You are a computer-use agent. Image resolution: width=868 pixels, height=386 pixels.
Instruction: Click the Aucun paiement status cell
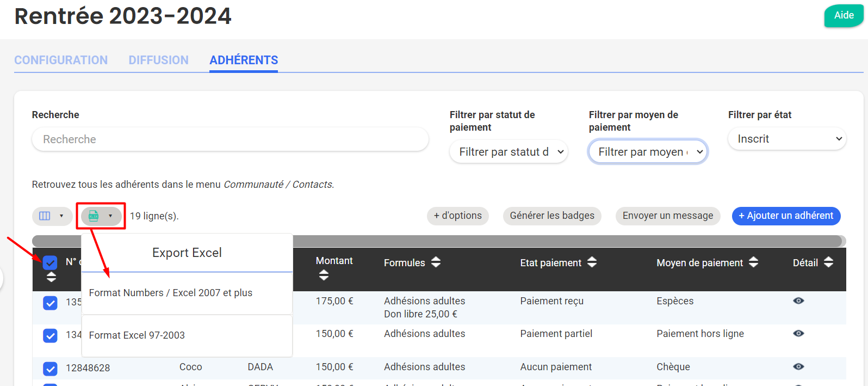coord(556,367)
